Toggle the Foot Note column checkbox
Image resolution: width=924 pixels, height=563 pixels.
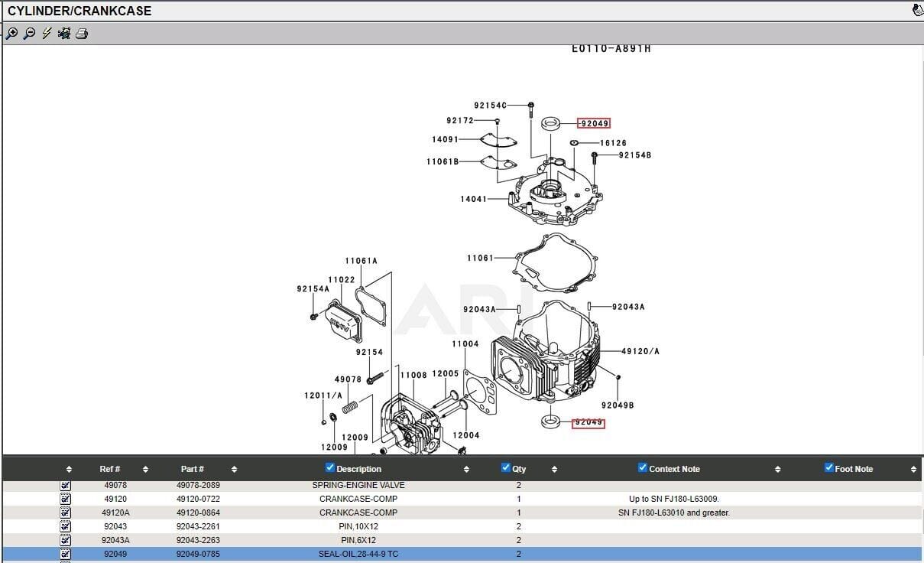(x=828, y=468)
